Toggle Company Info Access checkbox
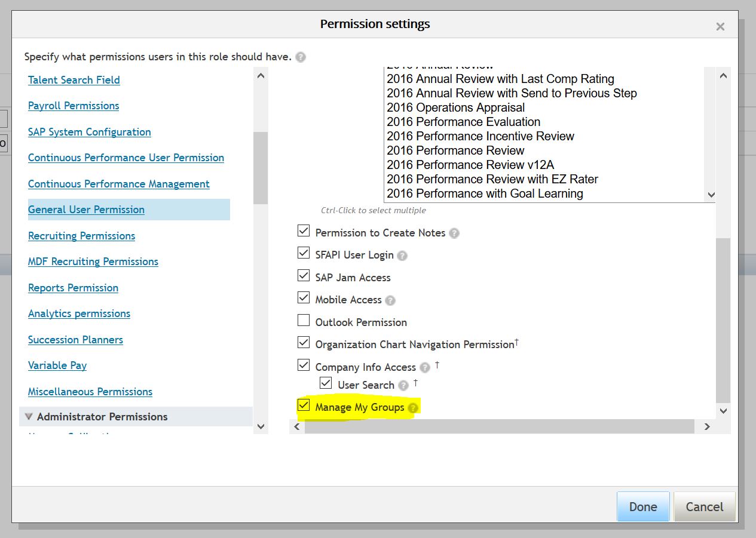Viewport: 756px width, 538px height. point(304,365)
